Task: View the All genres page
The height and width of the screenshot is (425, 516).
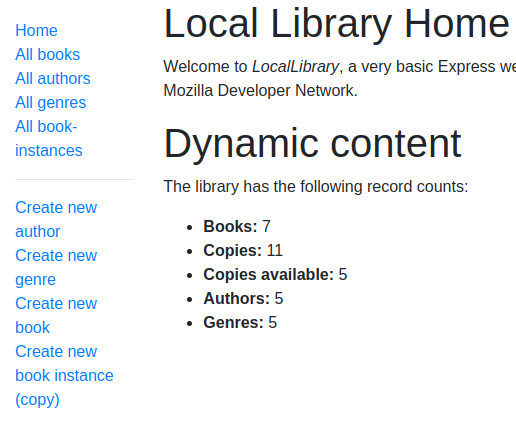Action: (x=51, y=103)
